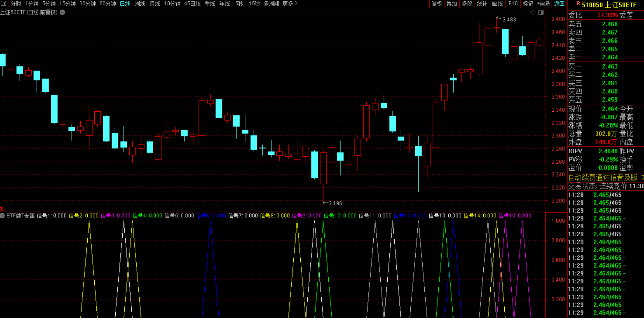Click the 510050 上证50ETF stock title
The height and width of the screenshot is (318, 644).
609,5
